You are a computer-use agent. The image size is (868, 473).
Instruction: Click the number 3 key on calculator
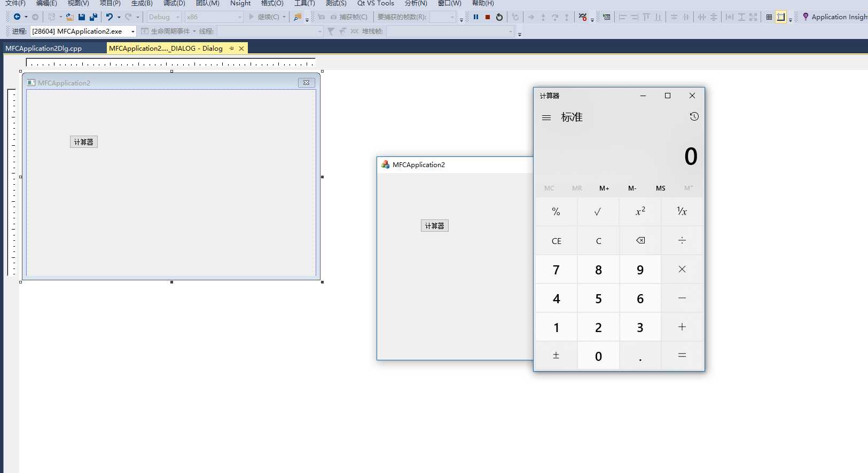(640, 327)
